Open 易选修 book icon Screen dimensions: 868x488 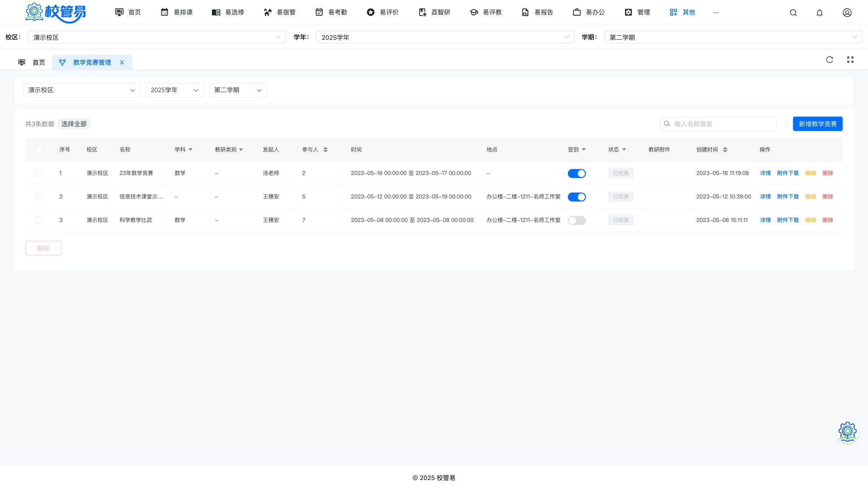216,12
